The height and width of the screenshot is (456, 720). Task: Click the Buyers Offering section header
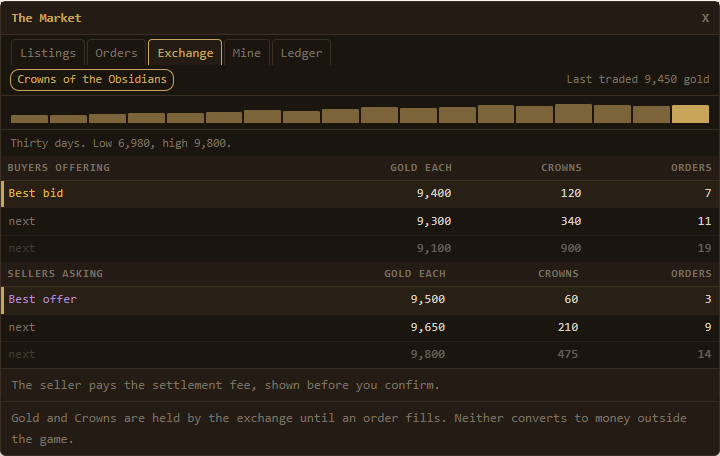[x=59, y=168]
